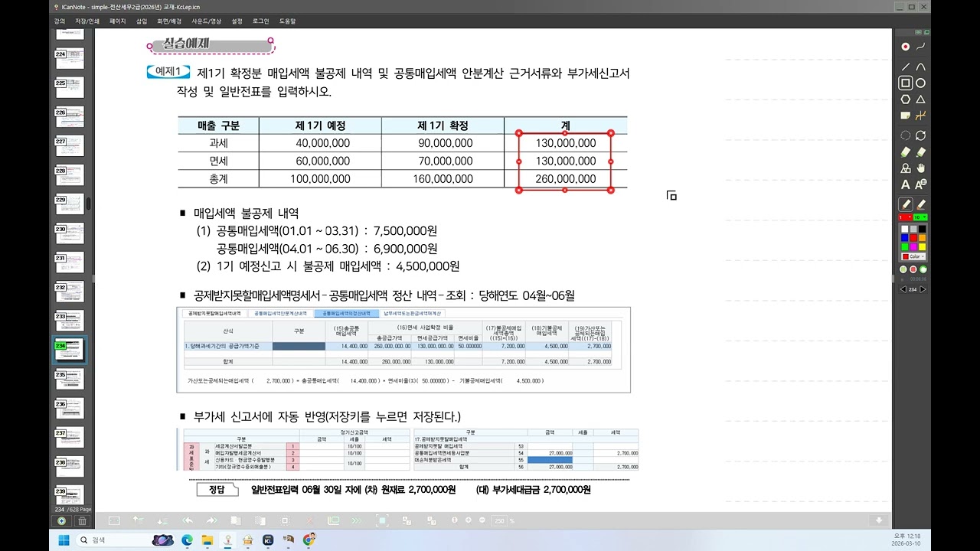Click the zoom in plus icon
This screenshot has width=980, height=551.
pos(468,520)
